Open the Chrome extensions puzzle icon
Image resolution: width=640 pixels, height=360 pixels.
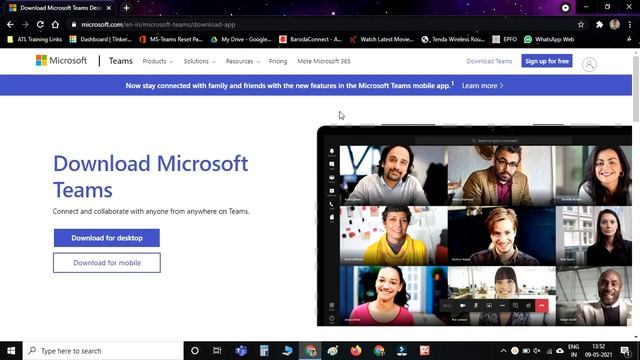599,24
